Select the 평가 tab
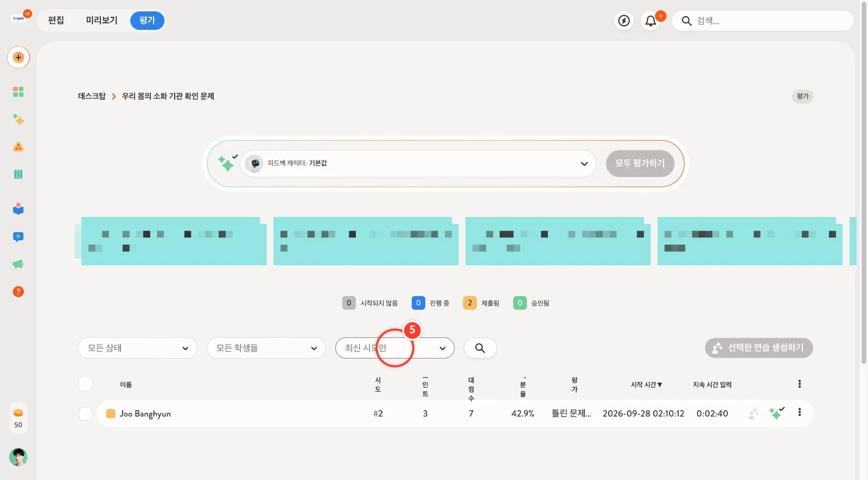 coord(147,21)
